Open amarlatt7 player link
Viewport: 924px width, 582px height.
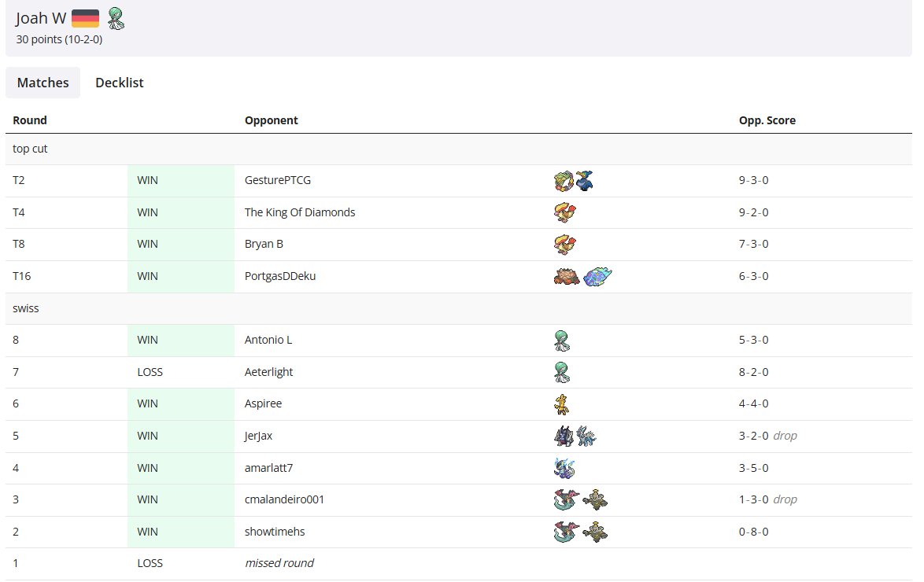tap(268, 468)
